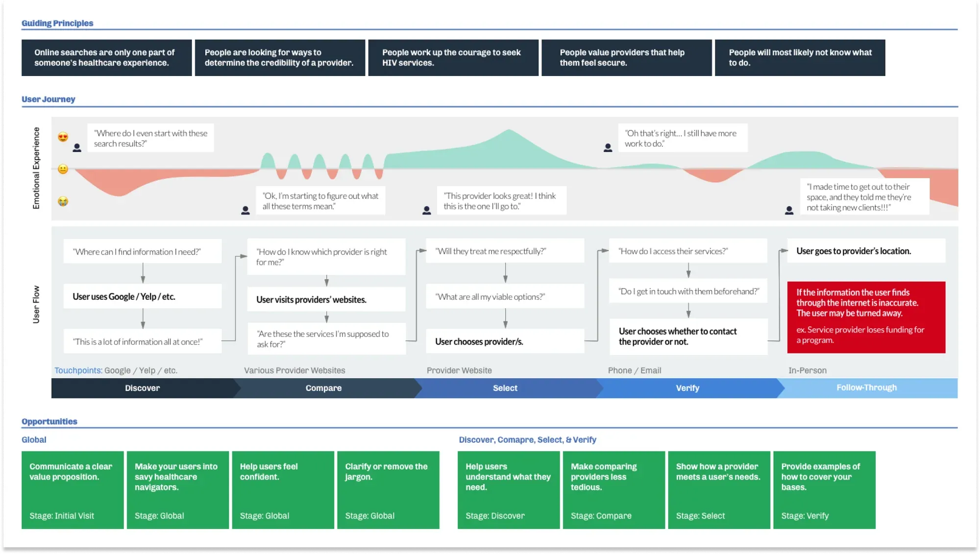Image resolution: width=980 pixels, height=554 pixels.
Task: Click the "Help users feel confident" card
Action: click(x=283, y=490)
